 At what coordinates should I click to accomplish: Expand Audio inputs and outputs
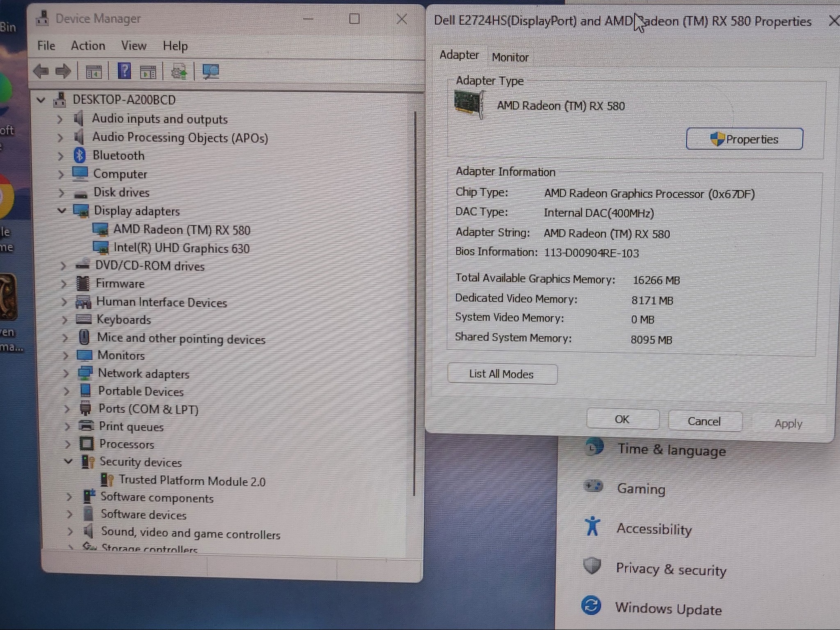(x=59, y=119)
